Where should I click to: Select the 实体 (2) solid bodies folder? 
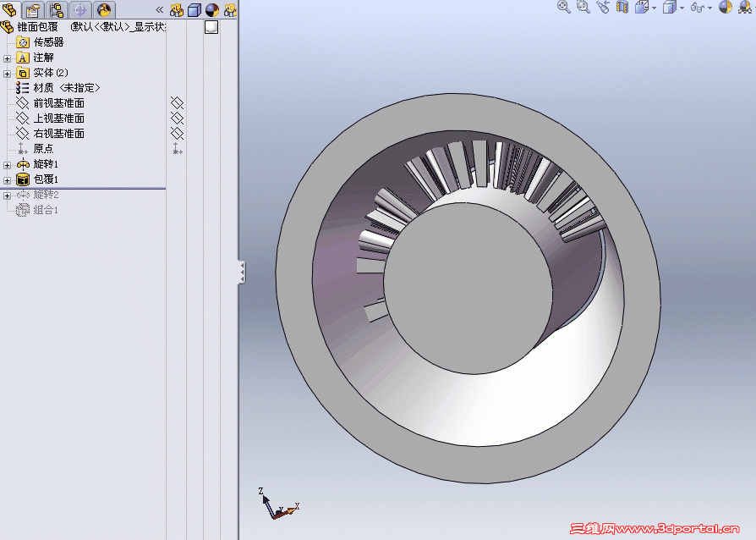coord(51,73)
